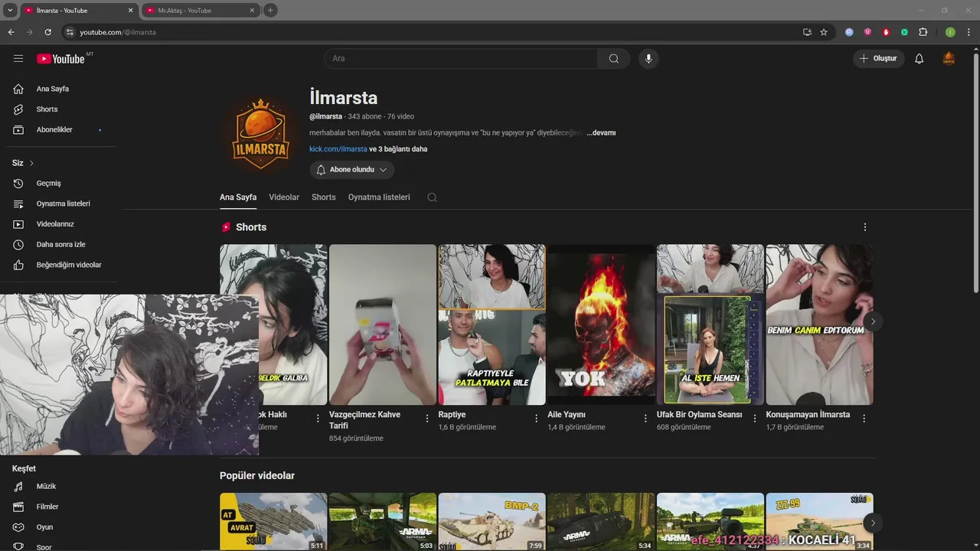Open the Raptiye short title

pyautogui.click(x=452, y=415)
